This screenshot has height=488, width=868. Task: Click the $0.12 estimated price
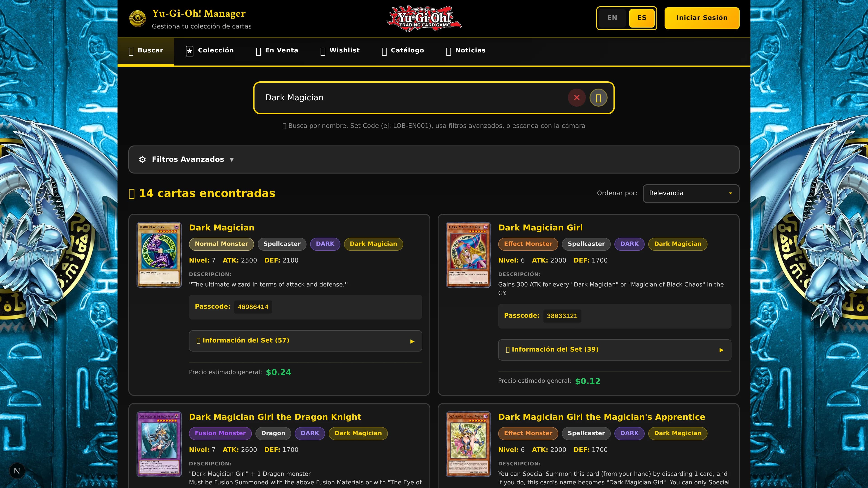588,381
